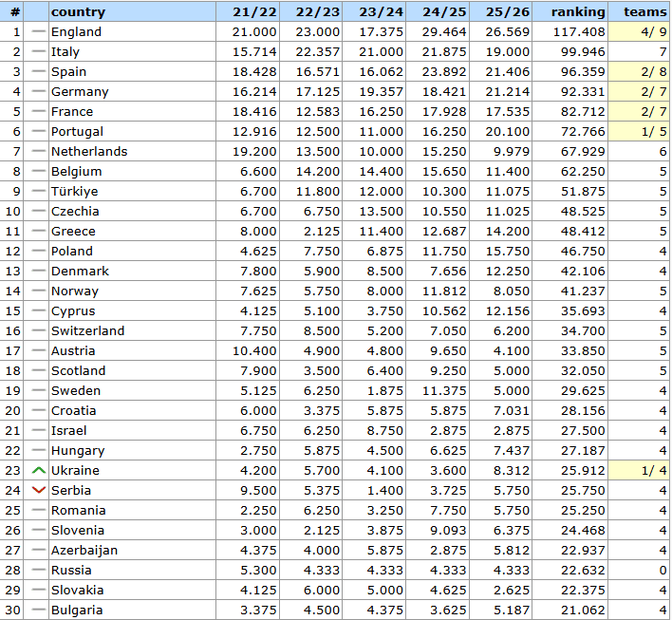Click the unchanged dash icon beside England
This screenshot has height=620, width=672.
[x=38, y=32]
